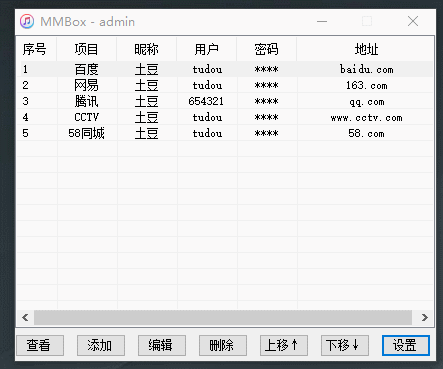Click the **** password cell in 腾讯 row

point(267,101)
